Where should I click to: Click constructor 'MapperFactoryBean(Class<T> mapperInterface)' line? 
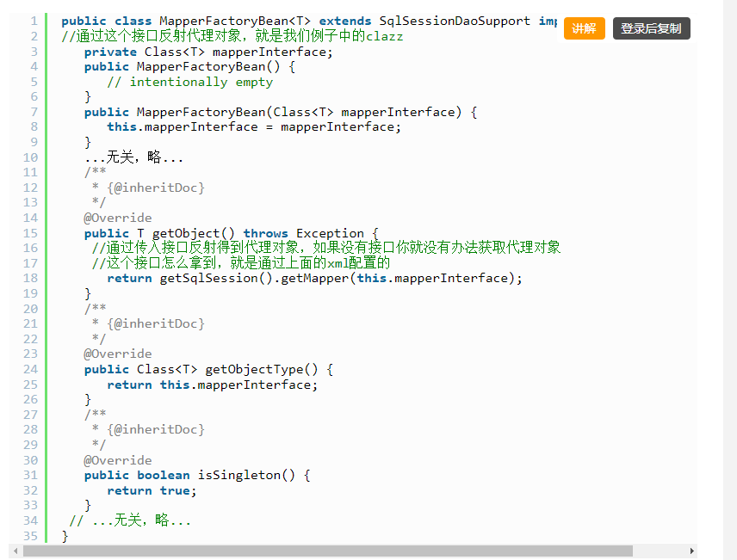[281, 112]
